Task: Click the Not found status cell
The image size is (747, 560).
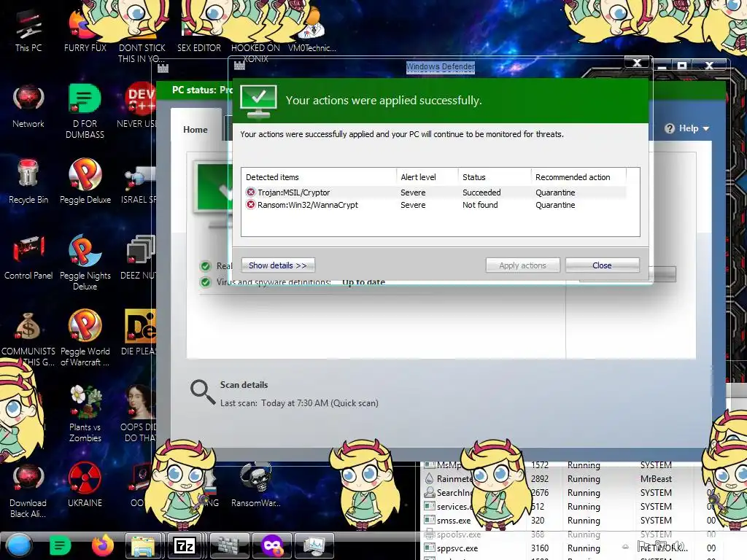Action: coord(480,205)
